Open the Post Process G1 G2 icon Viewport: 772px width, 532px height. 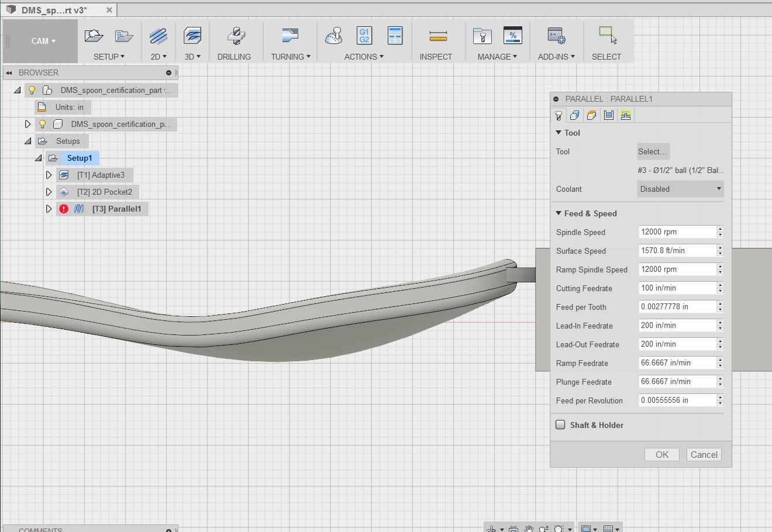point(364,36)
